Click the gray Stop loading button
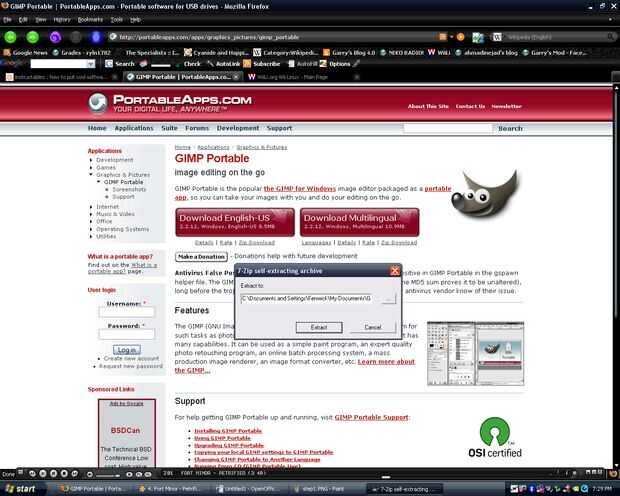Image resolution: width=620 pixels, height=496 pixels. click(x=76, y=37)
